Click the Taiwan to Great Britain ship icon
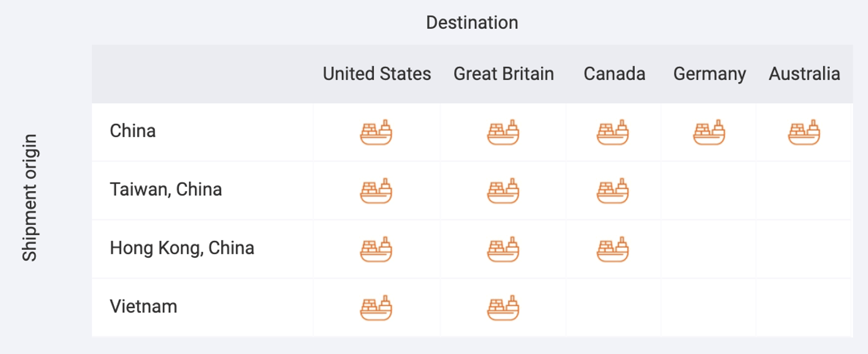Screen dimensions: 868x354 (503, 191)
